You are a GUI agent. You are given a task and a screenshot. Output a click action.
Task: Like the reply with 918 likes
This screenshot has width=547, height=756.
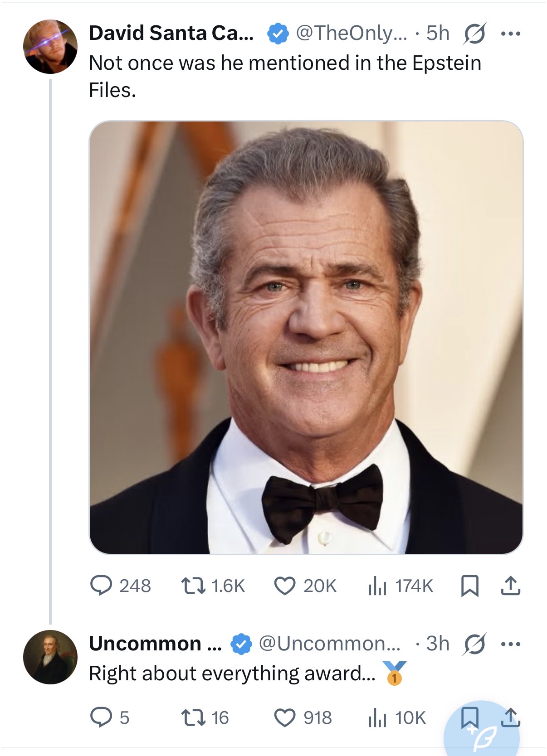point(285,717)
